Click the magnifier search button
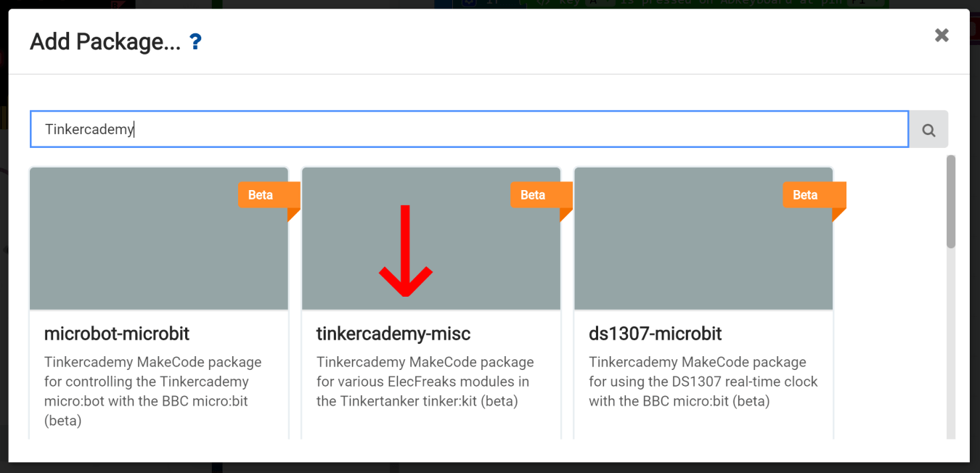 [x=928, y=130]
